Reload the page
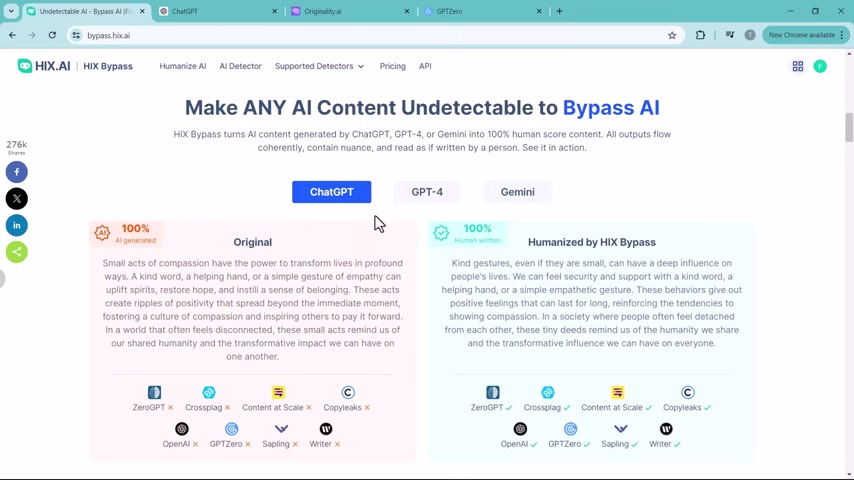 tap(52, 35)
